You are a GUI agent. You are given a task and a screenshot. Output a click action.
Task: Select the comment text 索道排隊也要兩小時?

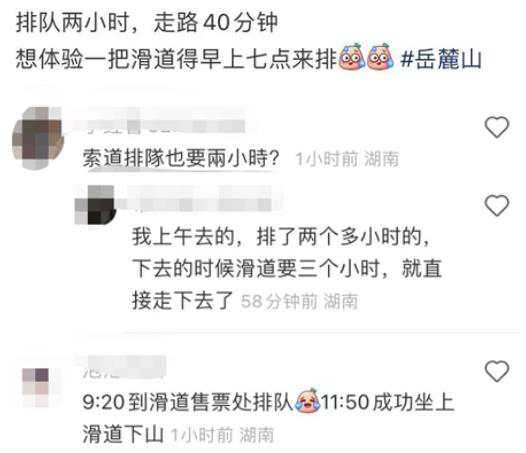pos(181,157)
